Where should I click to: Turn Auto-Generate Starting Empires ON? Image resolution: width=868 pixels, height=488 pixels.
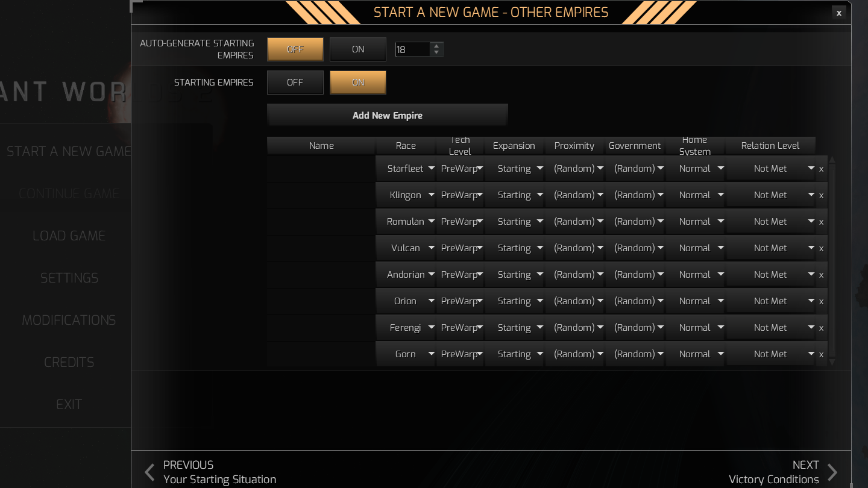[358, 49]
